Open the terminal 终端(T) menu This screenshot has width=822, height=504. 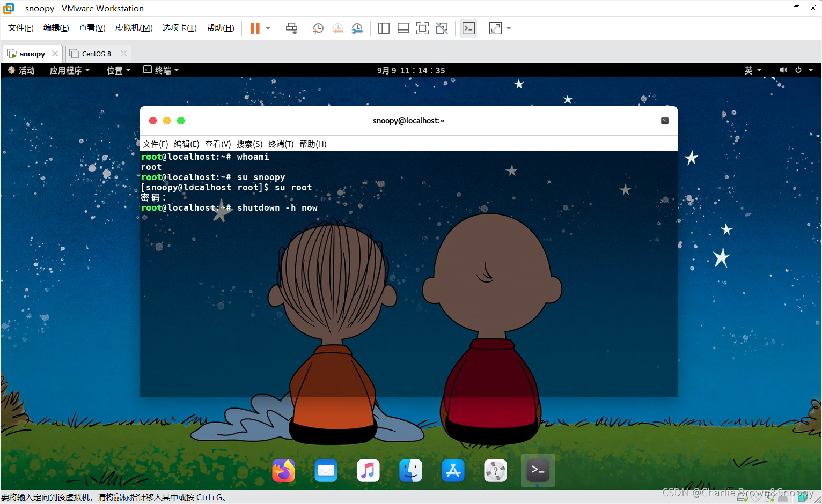281,144
